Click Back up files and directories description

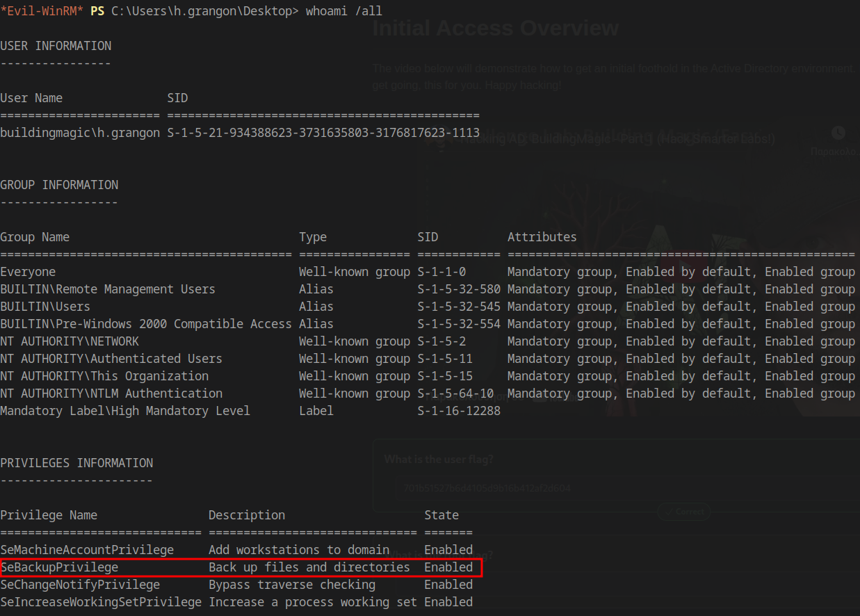(309, 567)
